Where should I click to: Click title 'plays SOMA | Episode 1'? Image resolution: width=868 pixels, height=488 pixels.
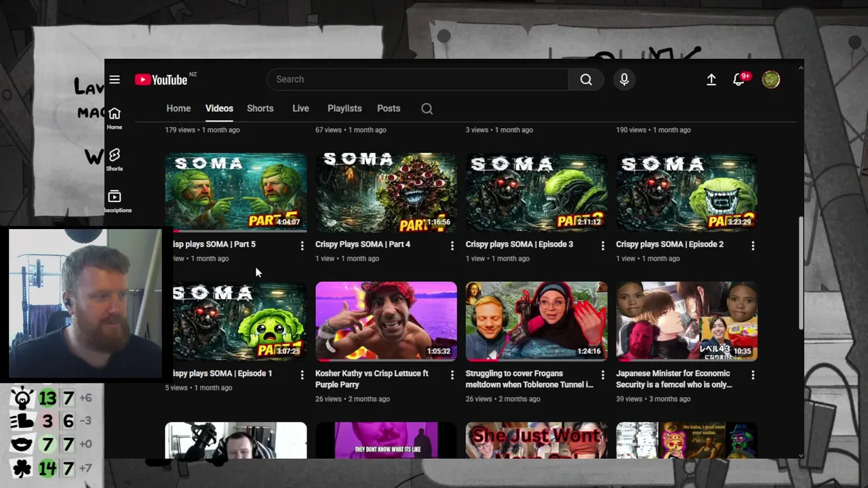(222, 373)
